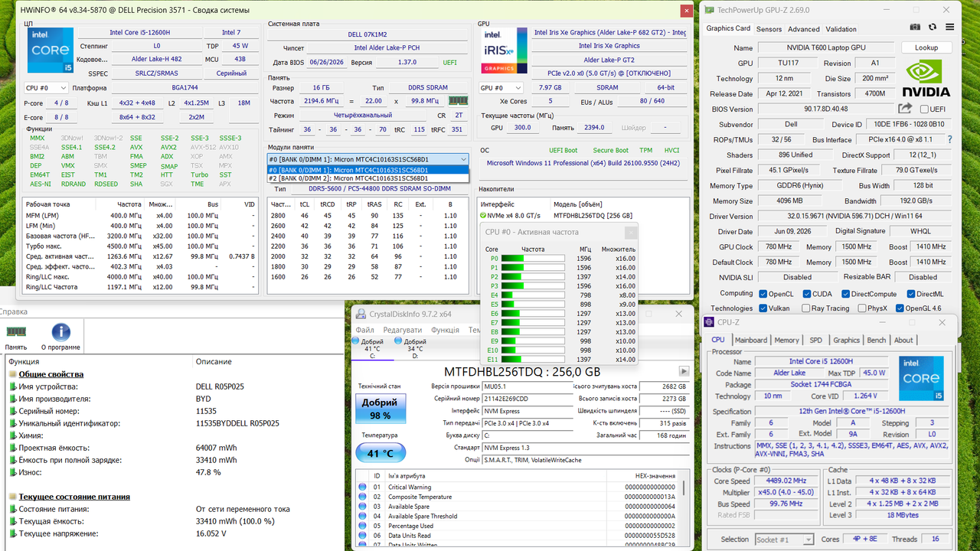980x551 pixels.
Task: Toggle the PhysX checkbox
Action: click(x=861, y=308)
